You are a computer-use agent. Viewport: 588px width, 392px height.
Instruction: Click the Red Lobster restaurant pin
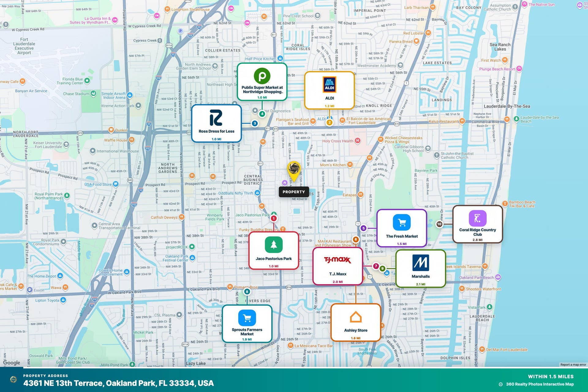point(428,33)
